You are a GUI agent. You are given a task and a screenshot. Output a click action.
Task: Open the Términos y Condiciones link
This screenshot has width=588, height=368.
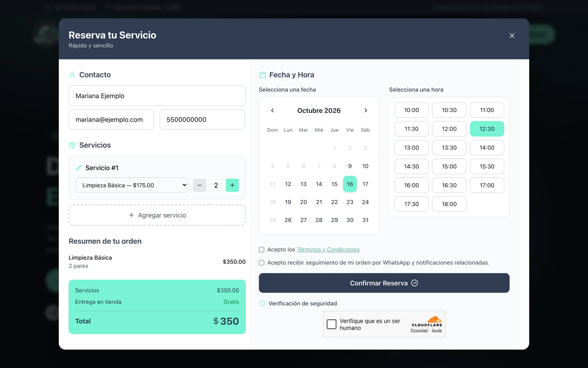click(x=328, y=250)
